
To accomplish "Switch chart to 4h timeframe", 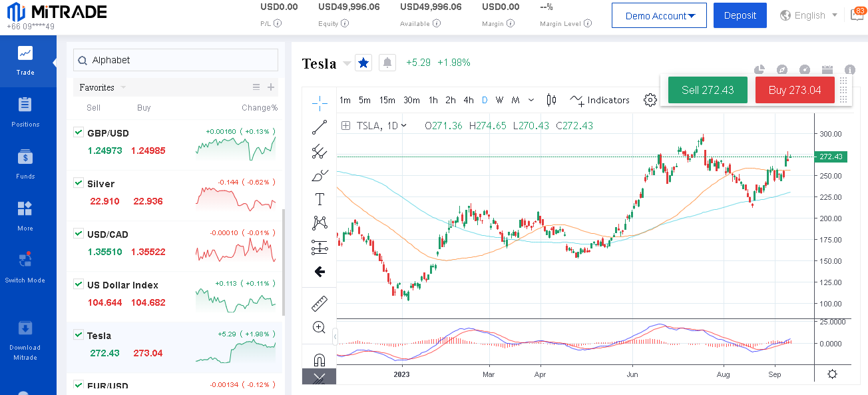I will coord(469,100).
